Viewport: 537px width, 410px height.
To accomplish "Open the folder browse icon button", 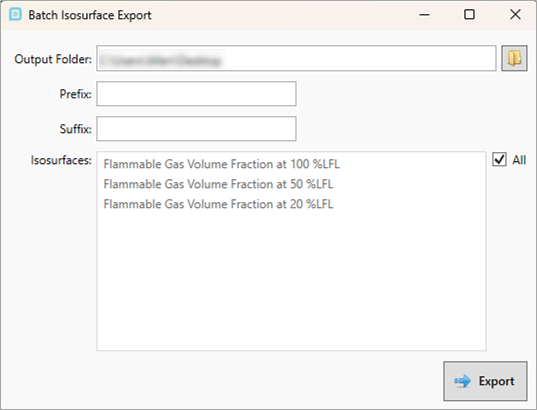I will point(514,58).
